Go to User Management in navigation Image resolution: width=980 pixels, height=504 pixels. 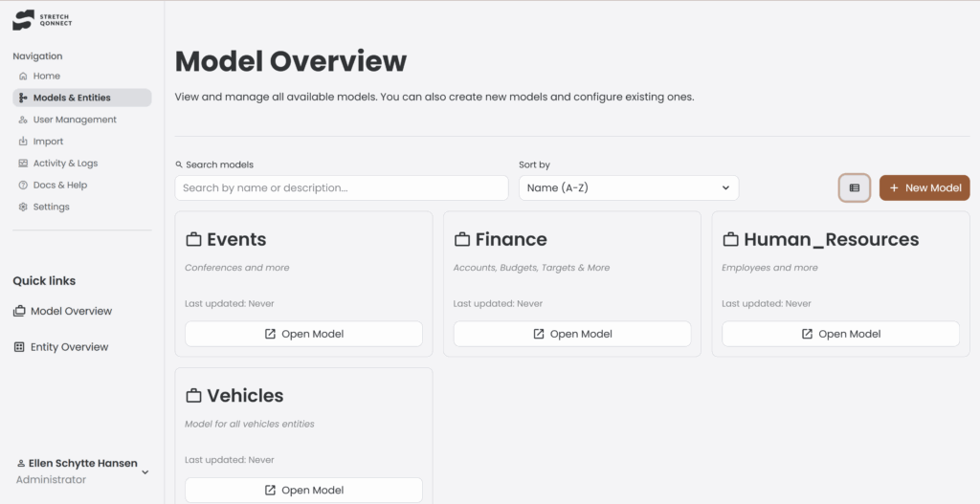click(x=74, y=120)
